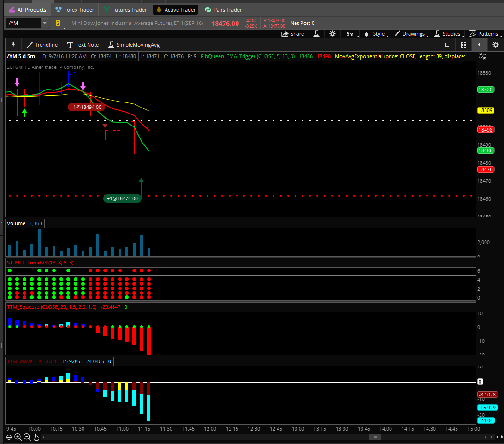Click the scrollbar left arrow

pos(44,437)
